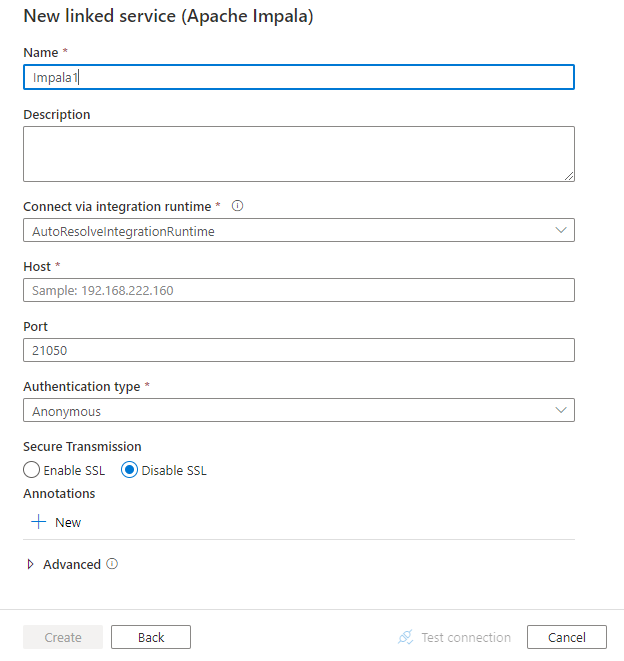
Task: Click the Test connection plug icon
Action: click(406, 637)
